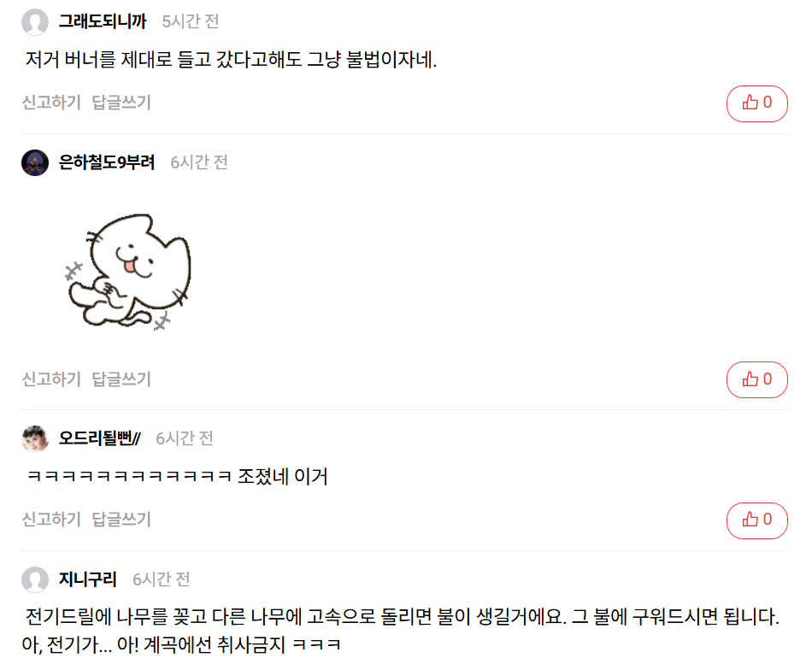Report 그래도되니까's comment via 신고하기
812x664 pixels.
tap(51, 103)
